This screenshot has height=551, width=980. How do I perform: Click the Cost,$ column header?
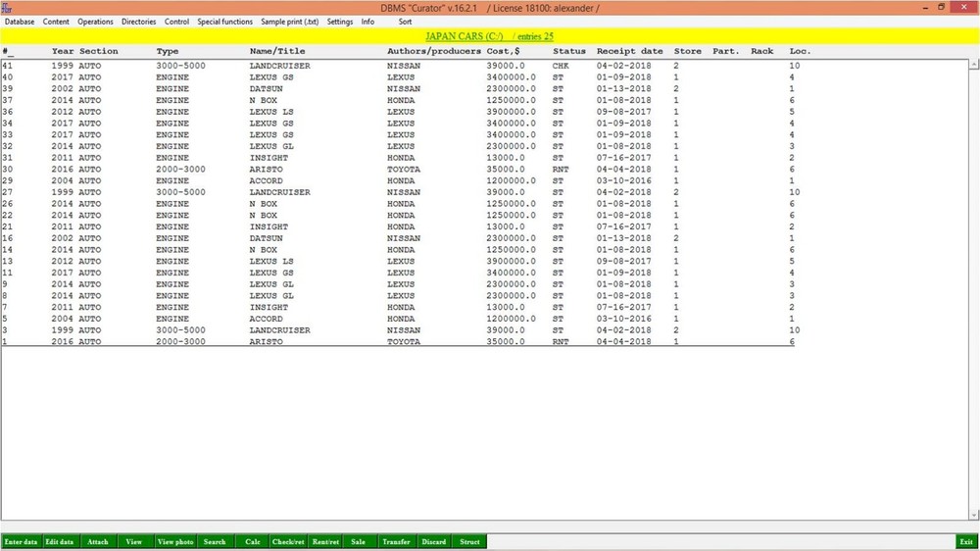(503, 51)
